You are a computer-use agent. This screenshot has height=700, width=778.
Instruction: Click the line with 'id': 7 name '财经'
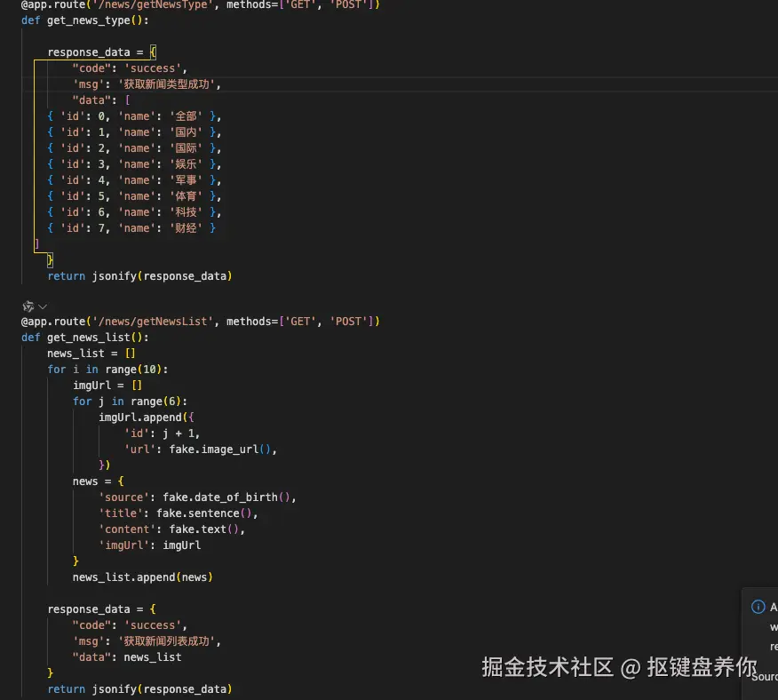[x=131, y=228]
